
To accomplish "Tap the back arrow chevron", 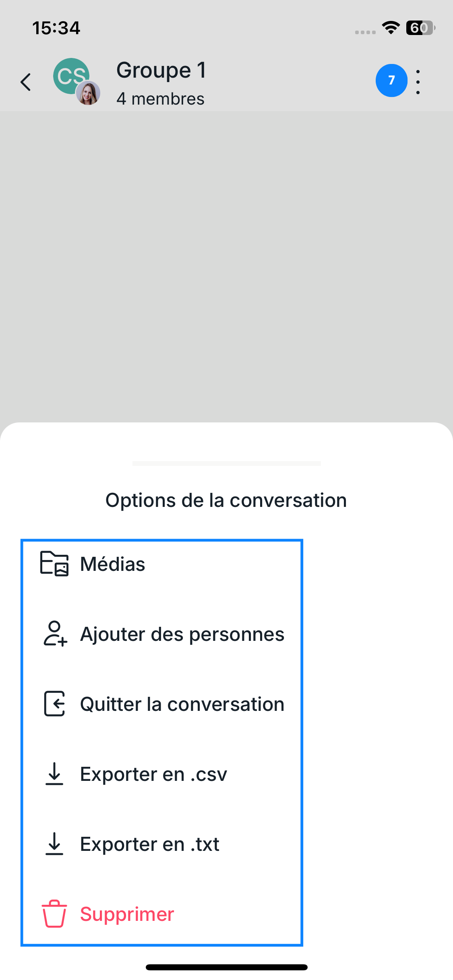I will pyautogui.click(x=26, y=82).
